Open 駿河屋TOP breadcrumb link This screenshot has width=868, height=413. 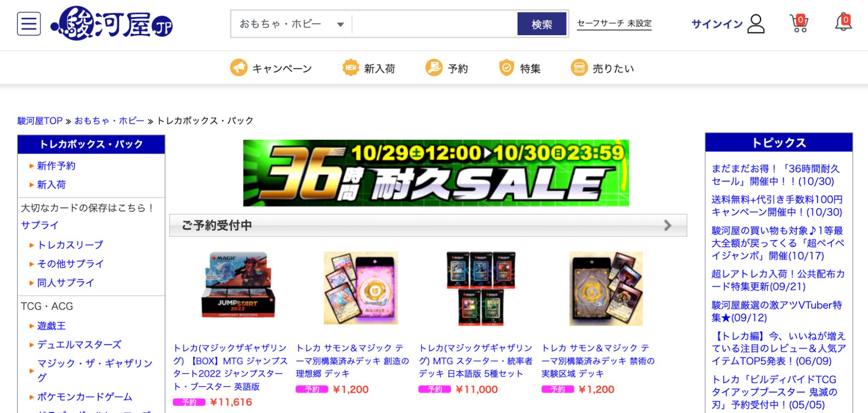pos(40,121)
